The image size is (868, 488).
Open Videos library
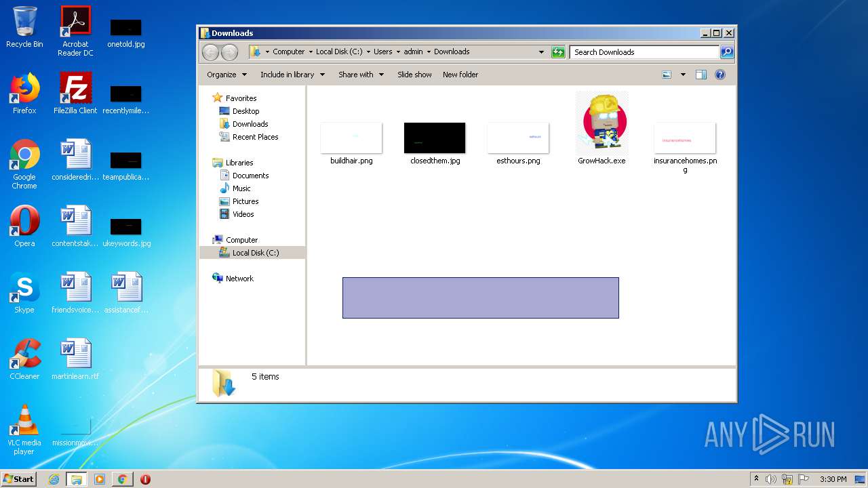243,214
